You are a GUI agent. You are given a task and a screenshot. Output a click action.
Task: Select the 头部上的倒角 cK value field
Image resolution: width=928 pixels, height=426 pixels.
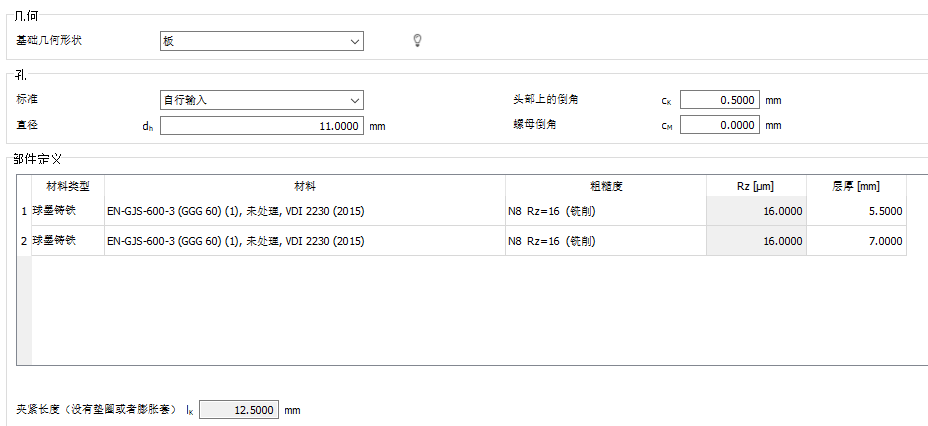tap(719, 100)
